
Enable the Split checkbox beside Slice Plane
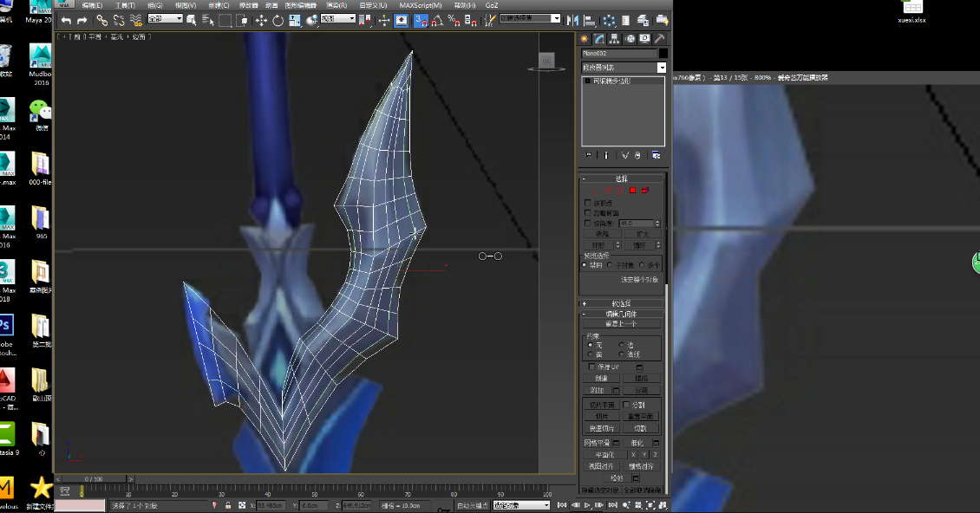pyautogui.click(x=626, y=405)
